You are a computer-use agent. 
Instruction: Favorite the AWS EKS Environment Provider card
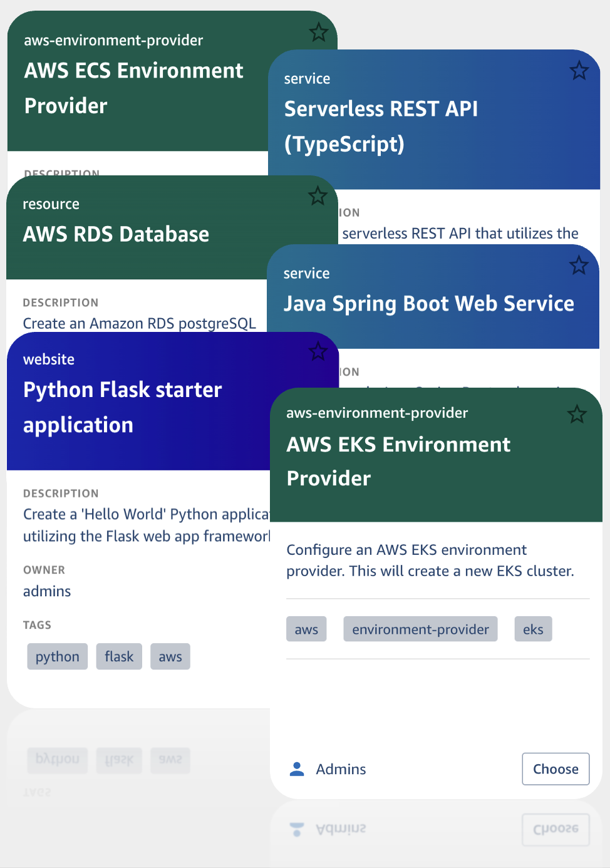(x=576, y=414)
